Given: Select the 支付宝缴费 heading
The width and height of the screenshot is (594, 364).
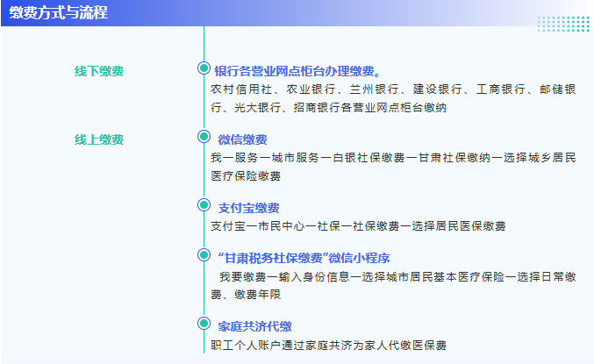Looking at the screenshot, I should click(x=248, y=208).
